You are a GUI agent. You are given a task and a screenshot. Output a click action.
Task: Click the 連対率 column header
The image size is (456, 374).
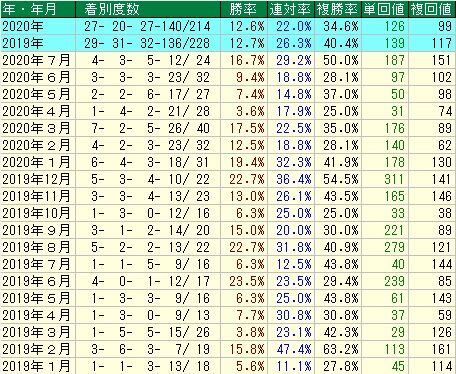coord(291,9)
